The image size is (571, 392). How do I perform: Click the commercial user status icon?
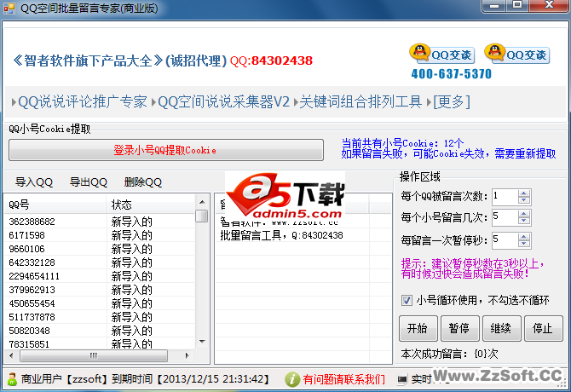point(12,379)
